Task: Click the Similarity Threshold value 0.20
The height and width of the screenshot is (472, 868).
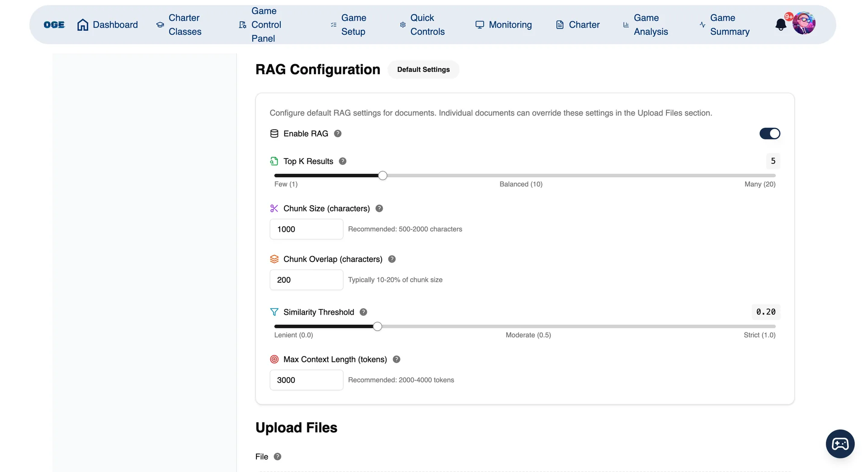Action: 766,312
